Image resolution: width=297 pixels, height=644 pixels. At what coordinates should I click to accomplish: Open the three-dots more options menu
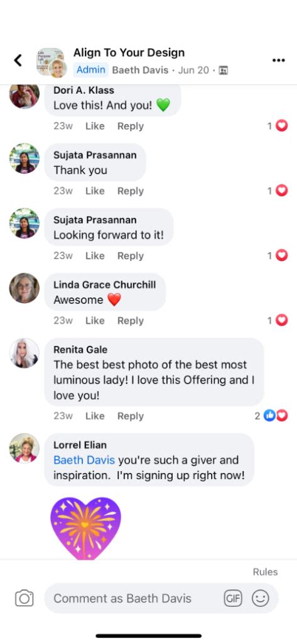pos(279,60)
